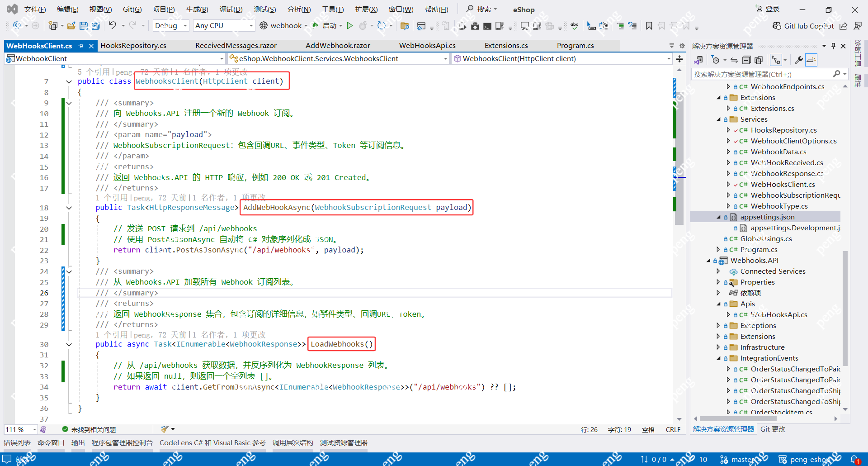868x466 pixels.
Task: Click the Undo icon in the toolbar
Action: coord(113,26)
